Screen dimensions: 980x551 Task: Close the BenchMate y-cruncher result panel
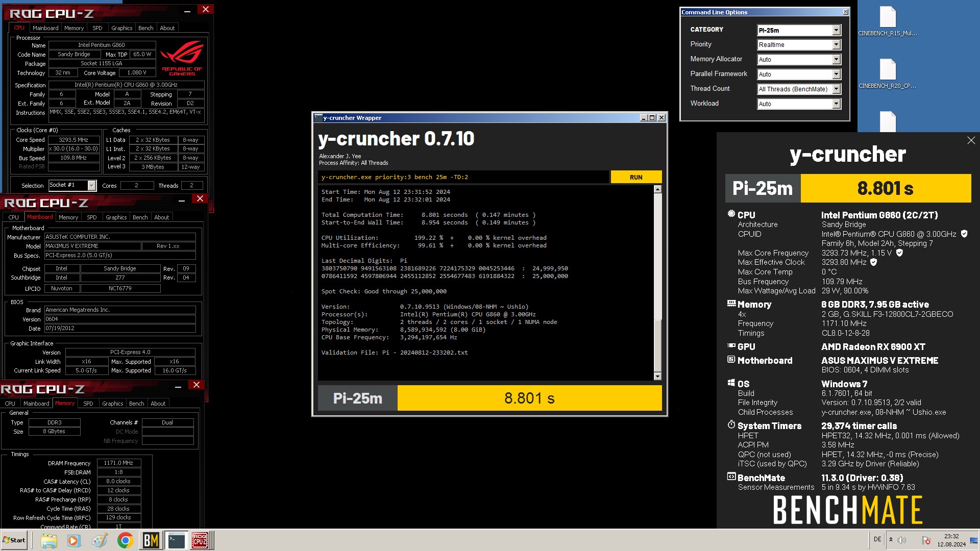[x=971, y=140]
